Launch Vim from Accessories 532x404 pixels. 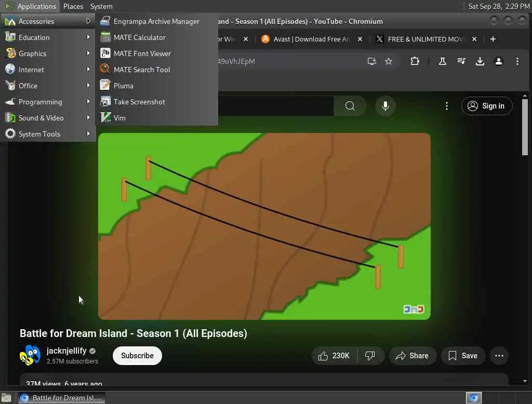pos(156,118)
